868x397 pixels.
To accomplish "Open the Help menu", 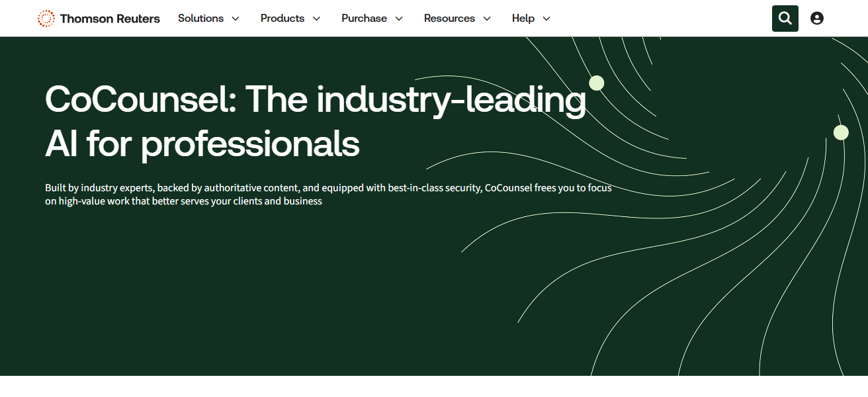I will pos(523,19).
